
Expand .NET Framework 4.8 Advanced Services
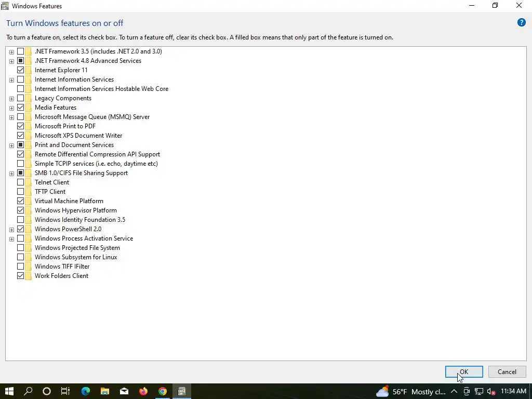pyautogui.click(x=11, y=61)
